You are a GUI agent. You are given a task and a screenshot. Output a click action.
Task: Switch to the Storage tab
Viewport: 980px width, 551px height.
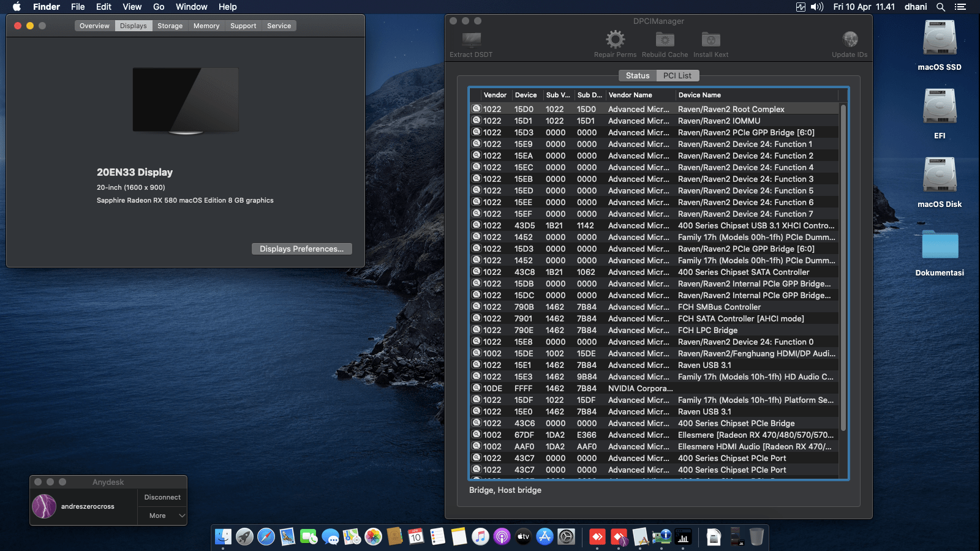pyautogui.click(x=170, y=26)
